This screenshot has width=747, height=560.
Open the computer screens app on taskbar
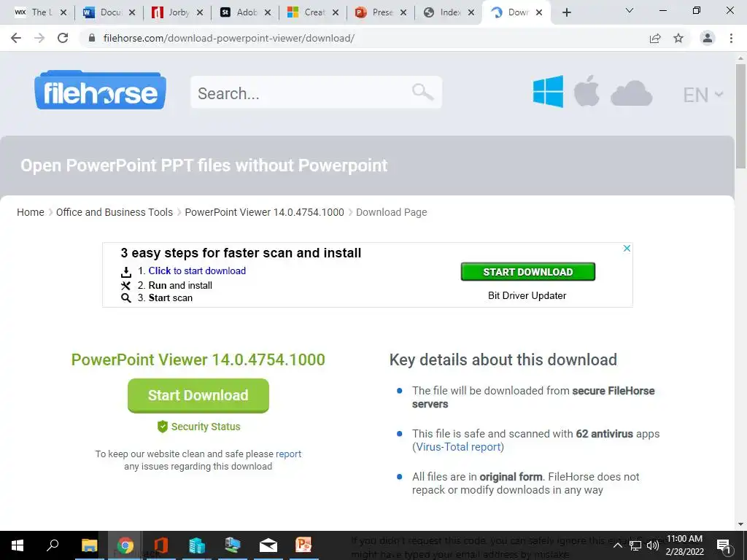[x=233, y=545]
